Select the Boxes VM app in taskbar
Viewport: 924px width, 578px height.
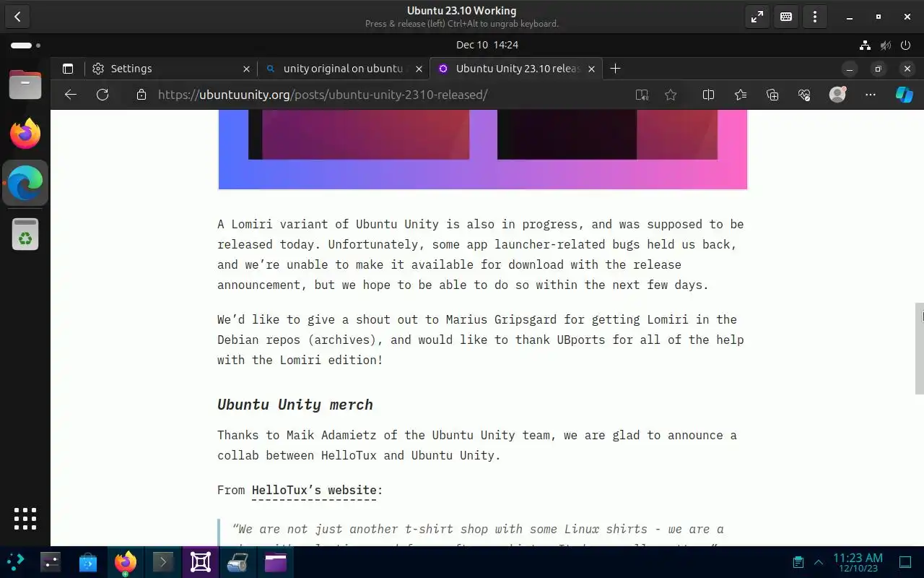(x=201, y=562)
